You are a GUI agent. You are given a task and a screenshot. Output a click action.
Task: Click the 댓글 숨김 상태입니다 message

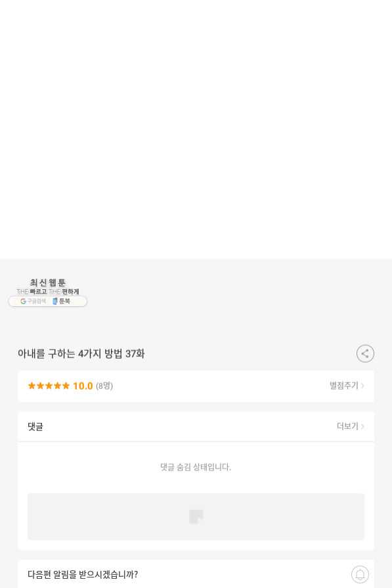pos(196,467)
